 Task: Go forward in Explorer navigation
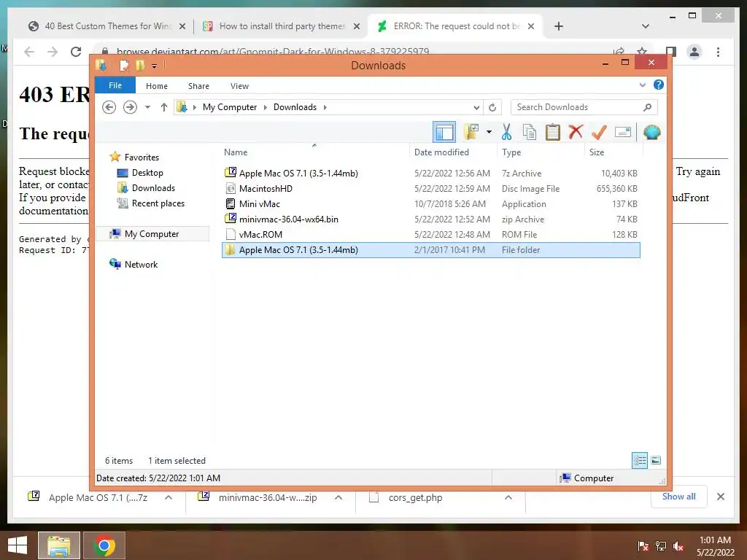pos(130,107)
